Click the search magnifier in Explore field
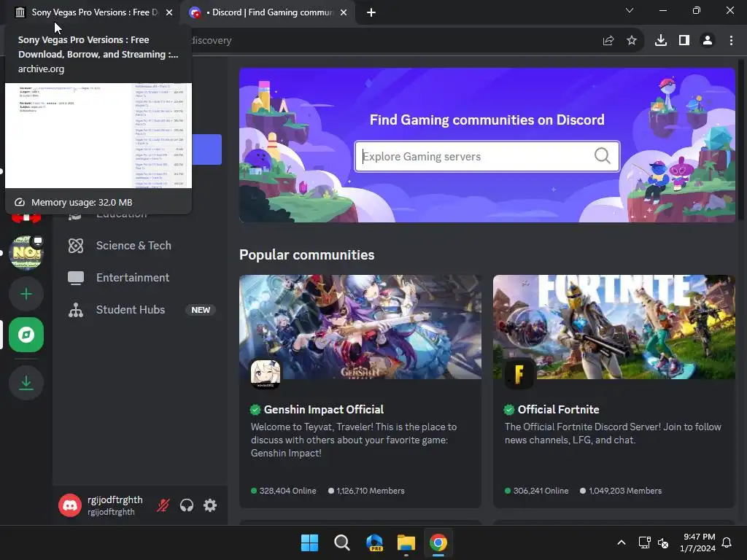This screenshot has width=747, height=560. pyautogui.click(x=602, y=156)
